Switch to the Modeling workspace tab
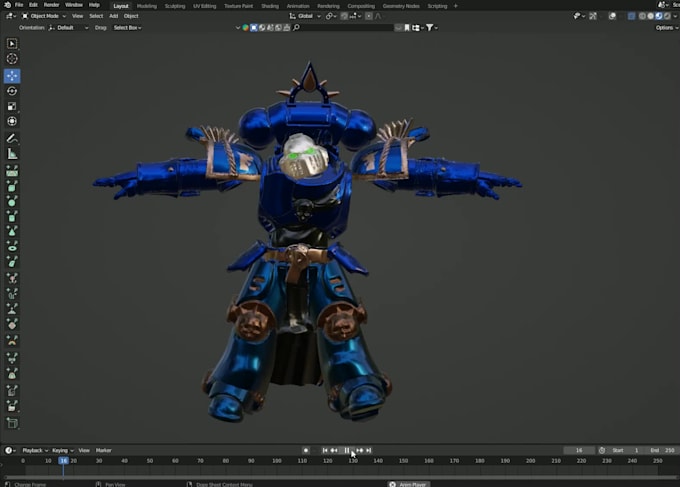Viewport: 680px width, 487px height. 147,6
